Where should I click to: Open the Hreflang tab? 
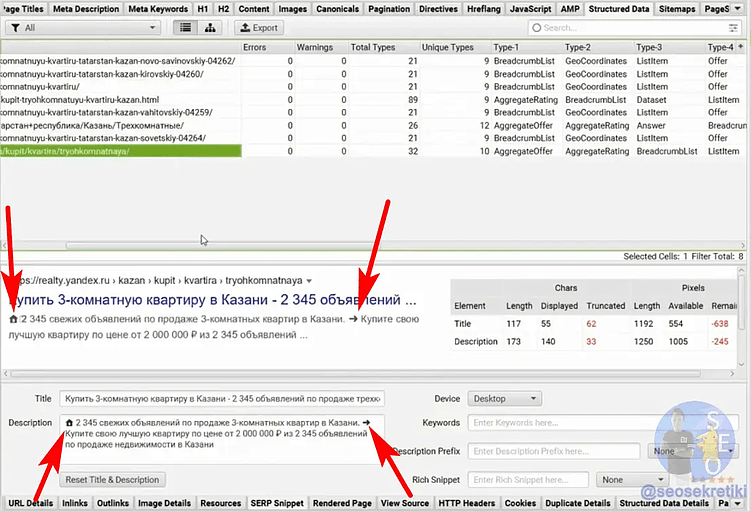[x=484, y=9]
